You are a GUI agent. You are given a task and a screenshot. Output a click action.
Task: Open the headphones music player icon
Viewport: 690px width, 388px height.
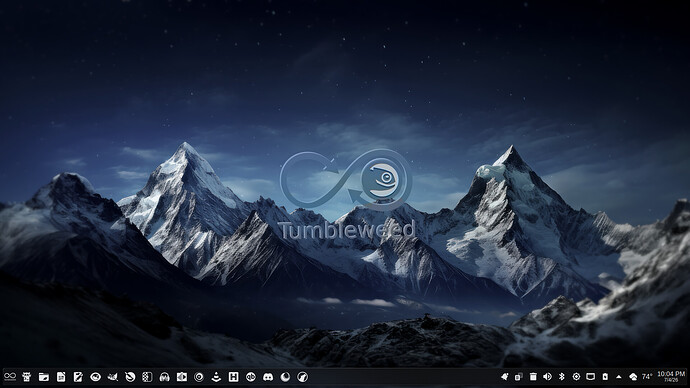pos(165,377)
